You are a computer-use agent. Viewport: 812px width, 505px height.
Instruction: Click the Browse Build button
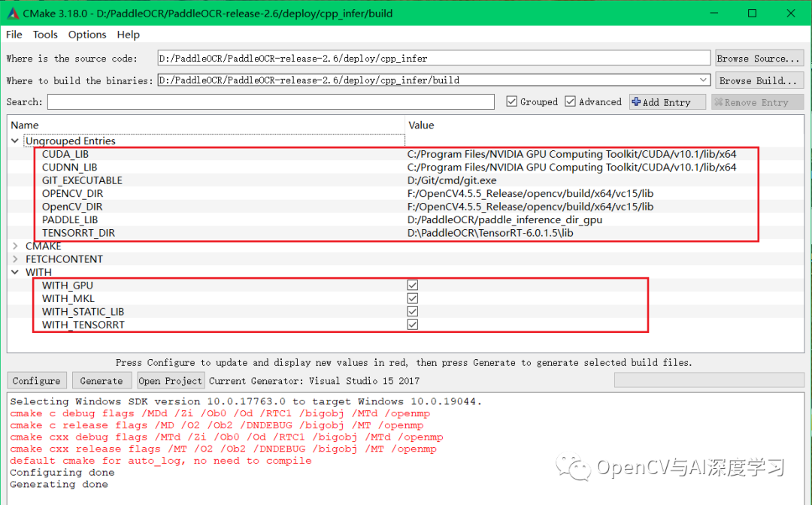(x=759, y=80)
